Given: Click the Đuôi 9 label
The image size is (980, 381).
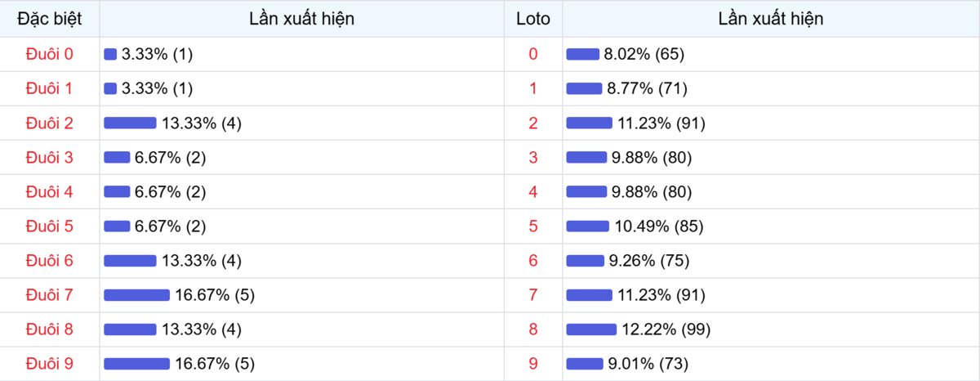Looking at the screenshot, I should 50,364.
